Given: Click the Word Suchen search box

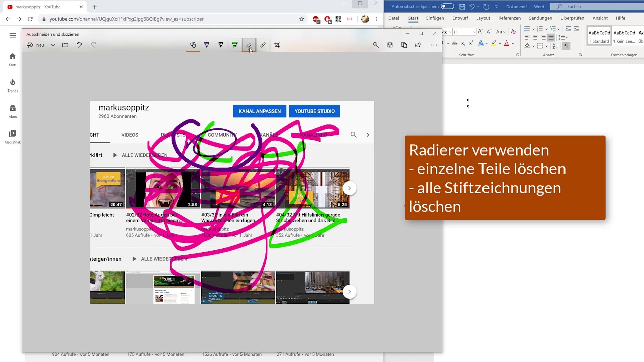Looking at the screenshot, I should (x=596, y=6).
